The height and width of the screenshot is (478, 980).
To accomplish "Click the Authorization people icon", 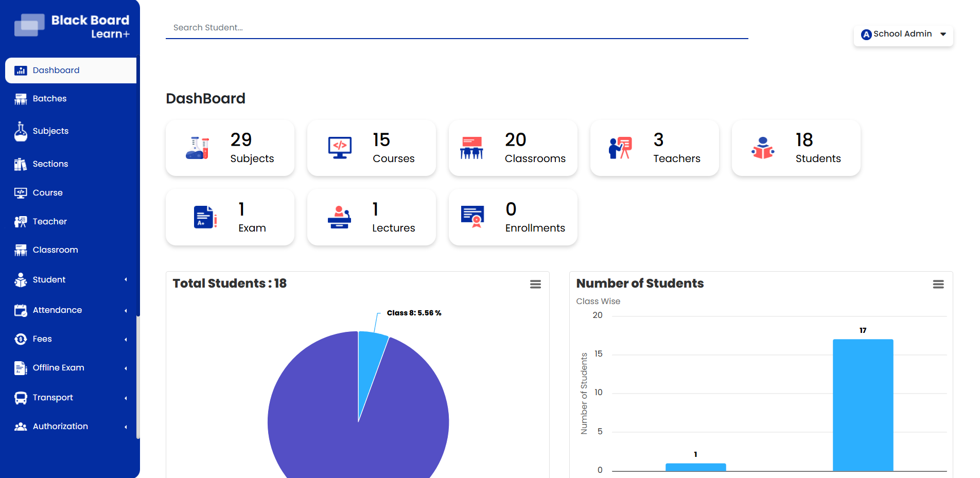I will tap(21, 426).
